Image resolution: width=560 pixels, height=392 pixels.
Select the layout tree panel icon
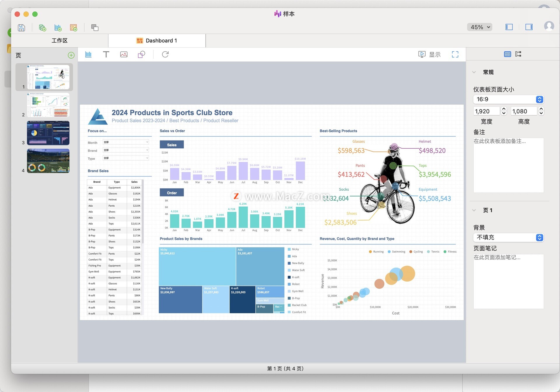(518, 54)
